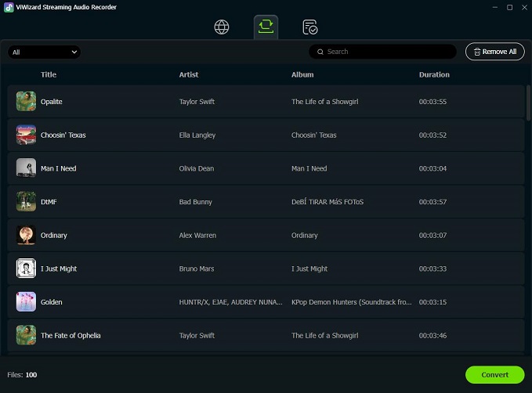Click duration 00:03:04
This screenshot has width=532, height=393.
[432, 168]
